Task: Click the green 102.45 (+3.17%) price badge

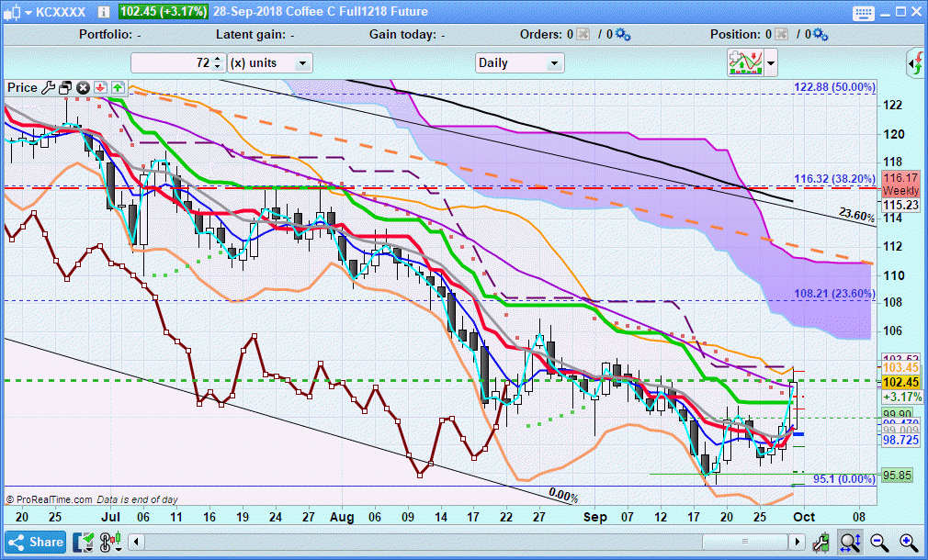Action: click(164, 12)
